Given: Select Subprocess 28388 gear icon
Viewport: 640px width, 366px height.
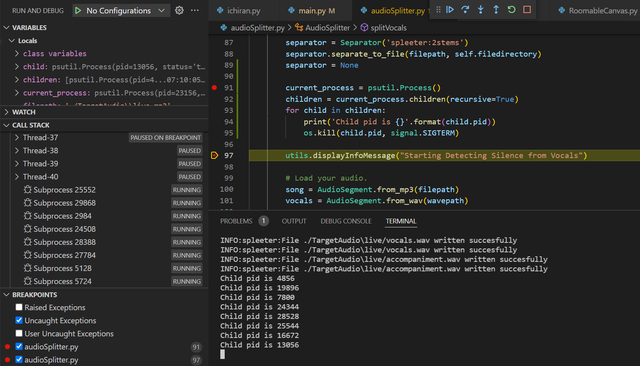Looking at the screenshot, I should click(27, 242).
